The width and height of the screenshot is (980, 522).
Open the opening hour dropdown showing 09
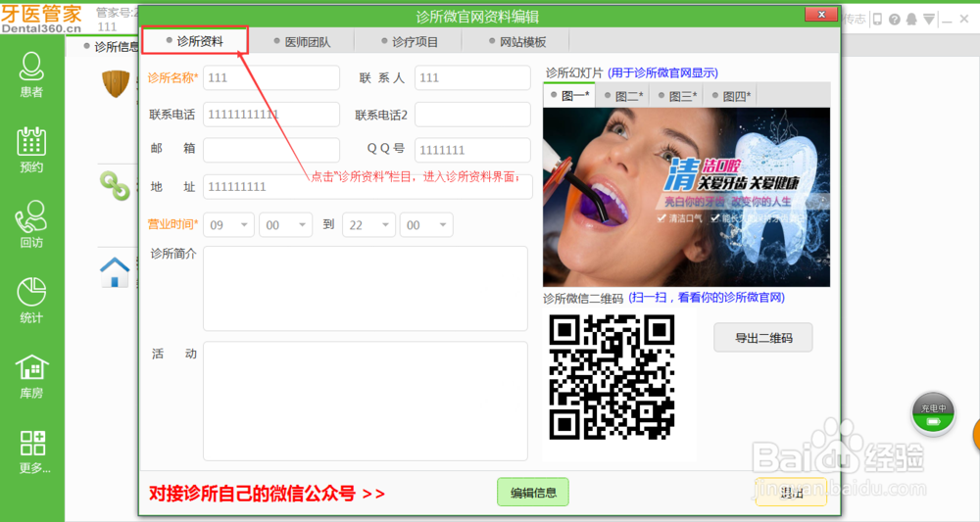tap(228, 225)
